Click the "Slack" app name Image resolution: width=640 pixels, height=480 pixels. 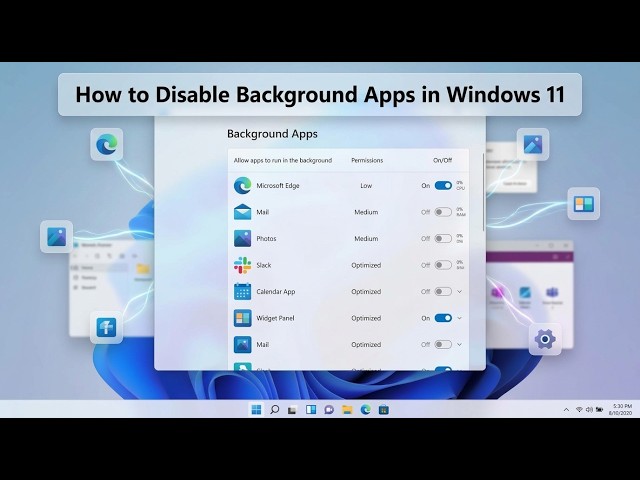(x=264, y=265)
